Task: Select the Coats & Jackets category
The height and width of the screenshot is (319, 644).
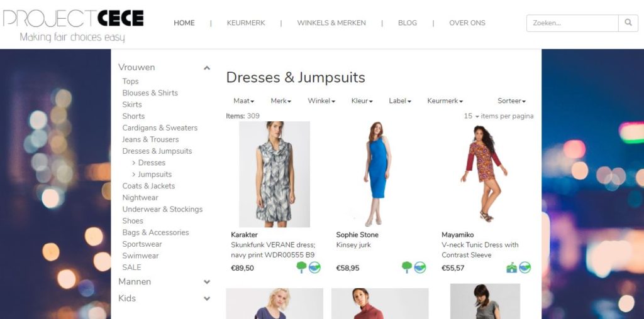Action: pyautogui.click(x=148, y=186)
